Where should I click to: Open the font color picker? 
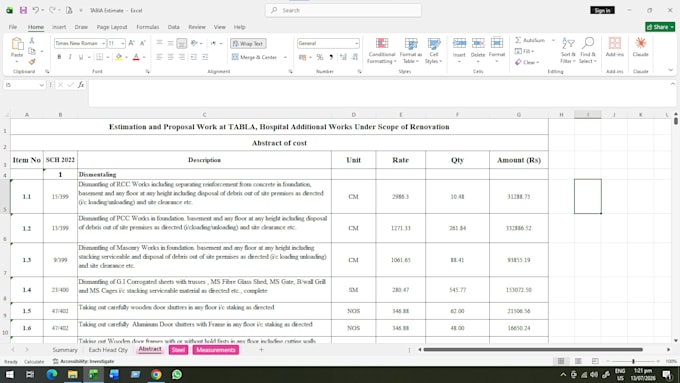136,57
